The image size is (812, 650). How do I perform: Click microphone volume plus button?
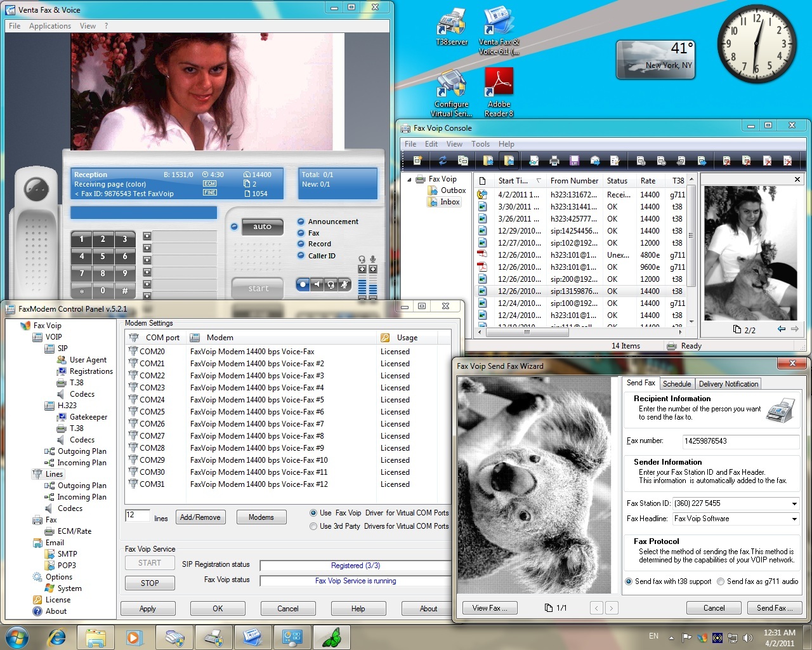click(x=373, y=269)
